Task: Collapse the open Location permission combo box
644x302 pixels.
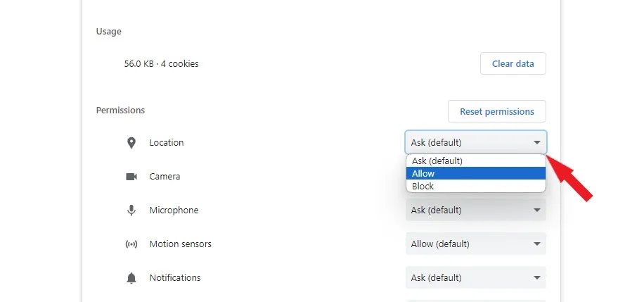Action: (475, 142)
